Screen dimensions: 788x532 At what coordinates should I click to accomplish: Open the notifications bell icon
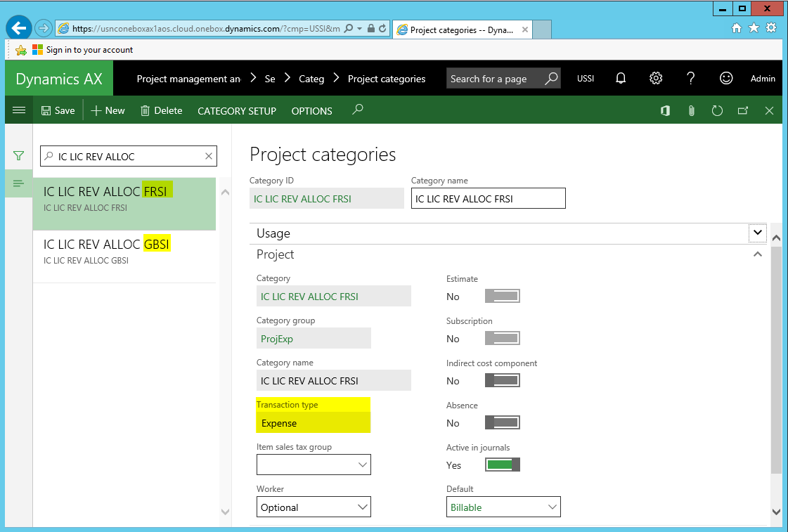coord(621,79)
